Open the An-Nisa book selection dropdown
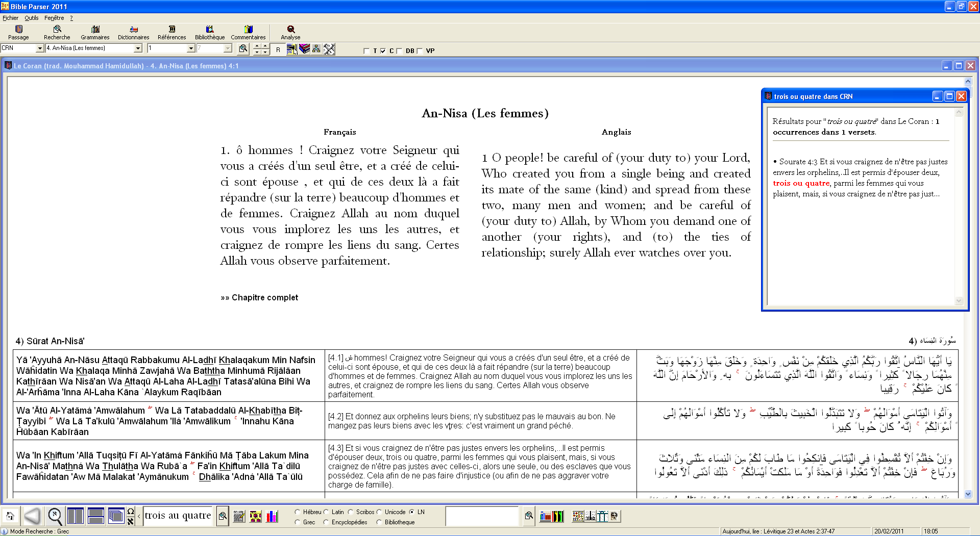 138,48
